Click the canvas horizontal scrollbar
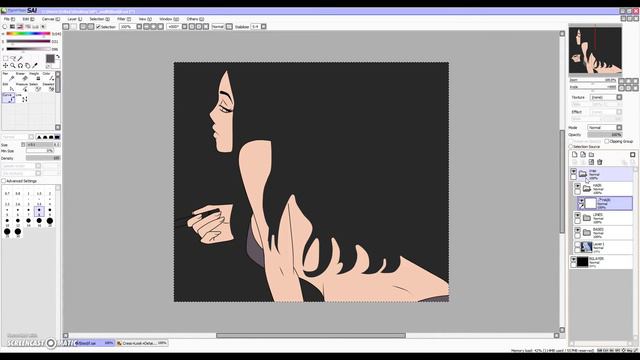 pos(311,336)
